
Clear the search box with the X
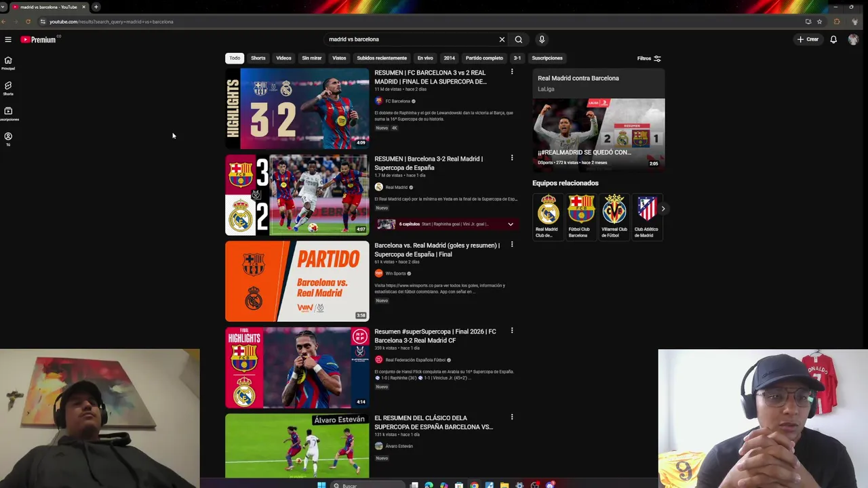point(502,39)
